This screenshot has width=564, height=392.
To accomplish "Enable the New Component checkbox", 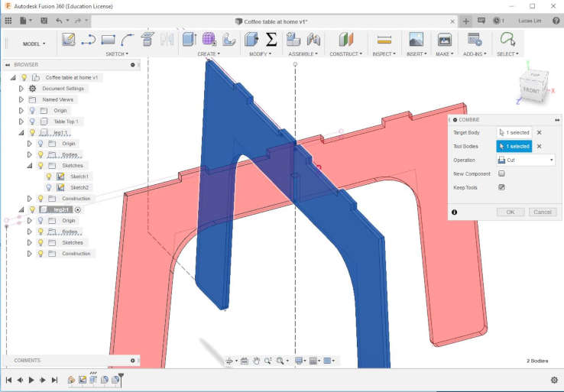I will coord(501,173).
